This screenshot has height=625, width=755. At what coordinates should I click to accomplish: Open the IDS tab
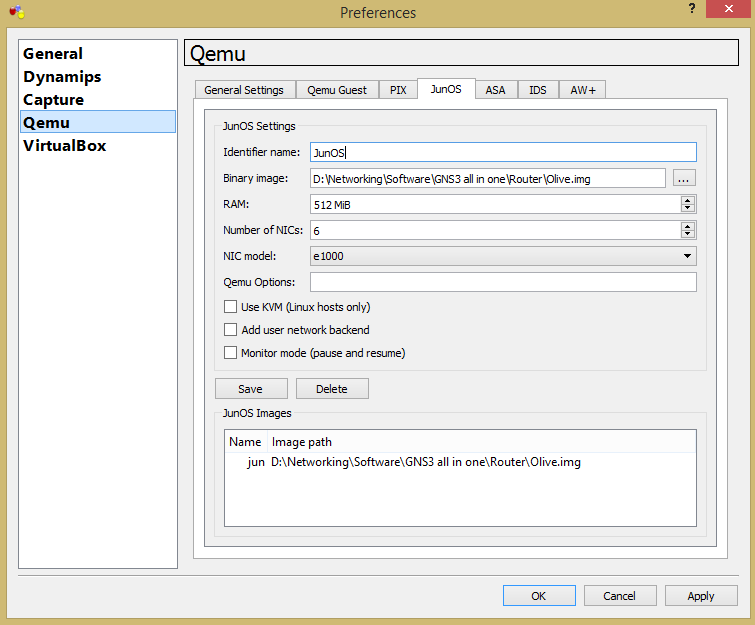tap(538, 90)
